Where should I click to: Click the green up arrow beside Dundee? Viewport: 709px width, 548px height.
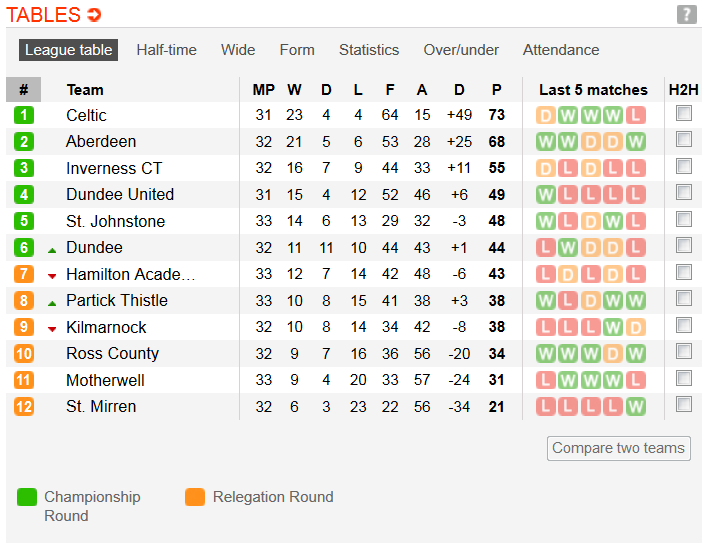52,248
